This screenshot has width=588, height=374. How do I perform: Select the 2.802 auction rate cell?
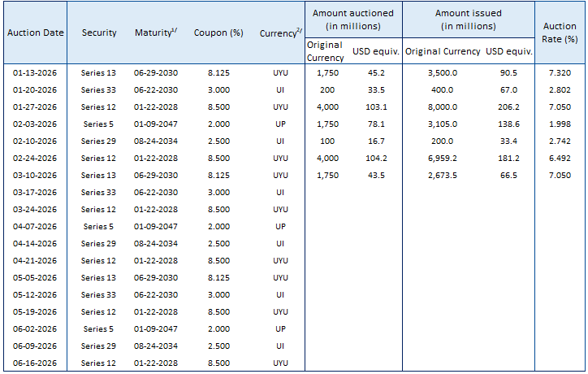tap(560, 89)
